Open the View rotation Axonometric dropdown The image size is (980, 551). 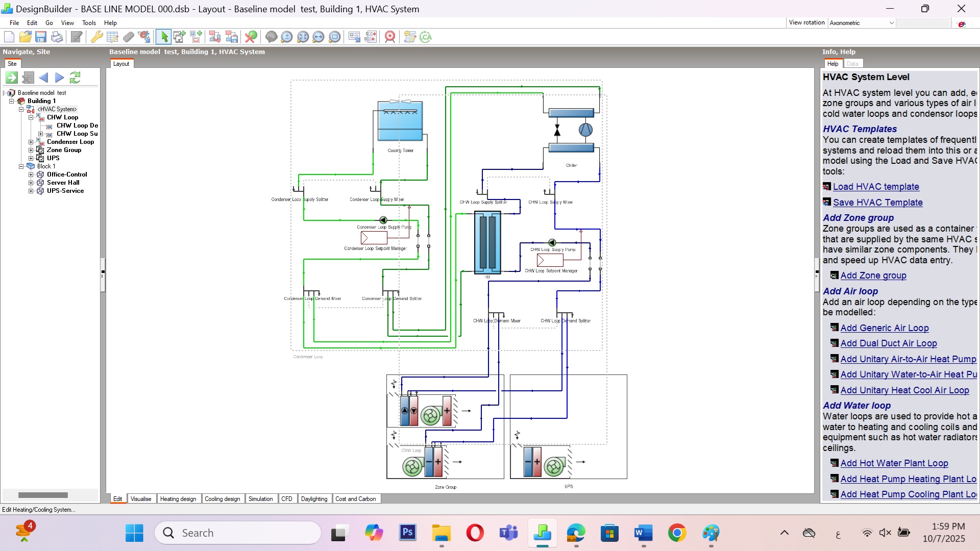891,23
